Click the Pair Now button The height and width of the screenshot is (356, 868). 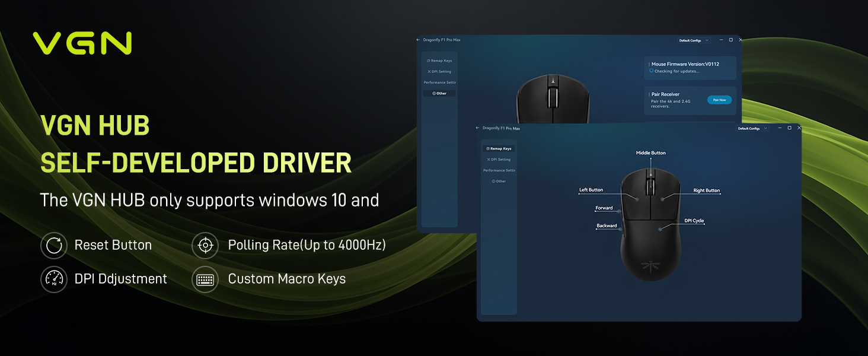pyautogui.click(x=719, y=100)
